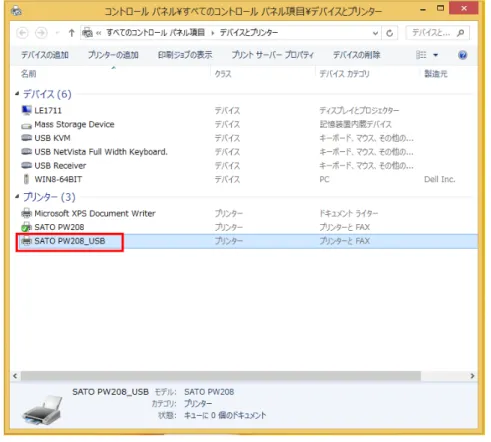The height and width of the screenshot is (442, 491).
Task: Sort by 名前 column header
Action: (29, 74)
